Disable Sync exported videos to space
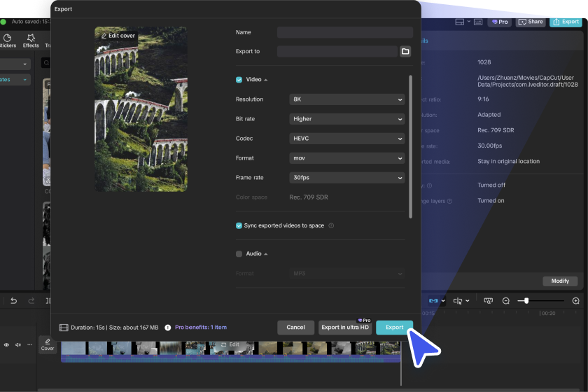Image resolution: width=588 pixels, height=392 pixels. point(239,226)
